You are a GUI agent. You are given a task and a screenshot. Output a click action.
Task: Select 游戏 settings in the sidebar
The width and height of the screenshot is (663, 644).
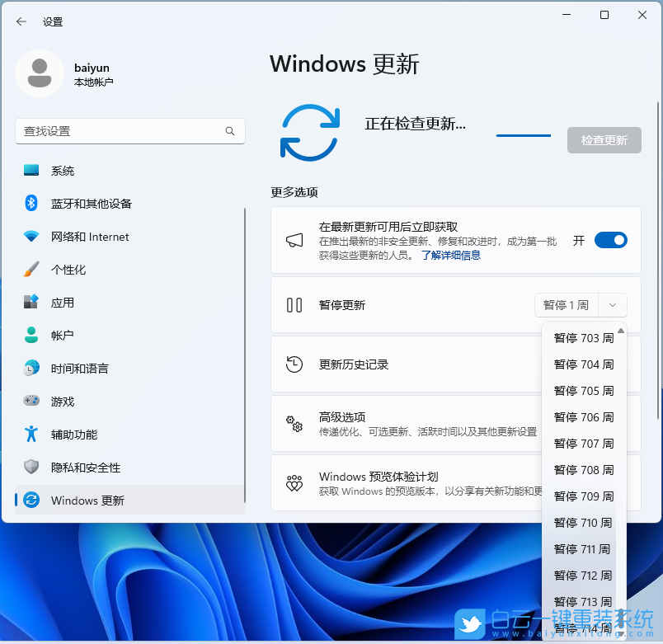point(63,402)
